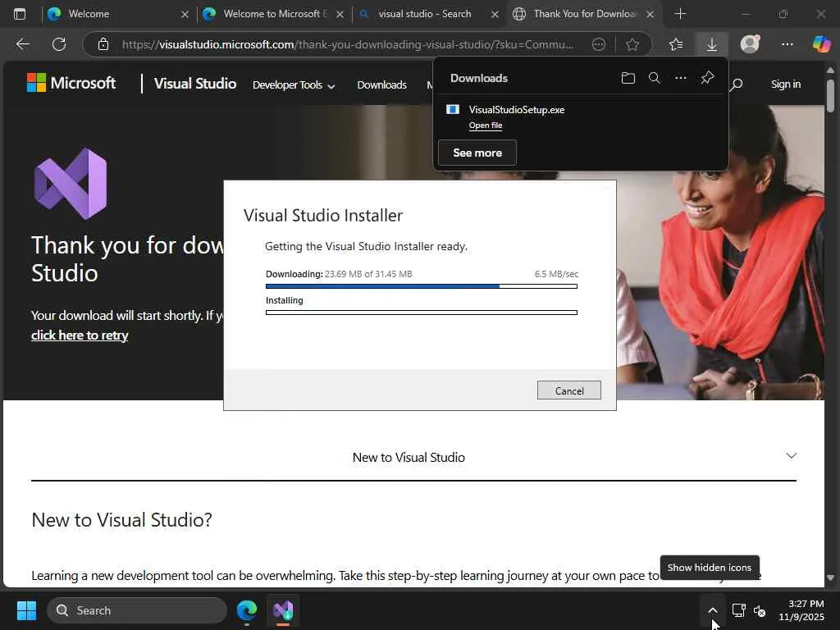Close the Welcome tab

pos(185,15)
